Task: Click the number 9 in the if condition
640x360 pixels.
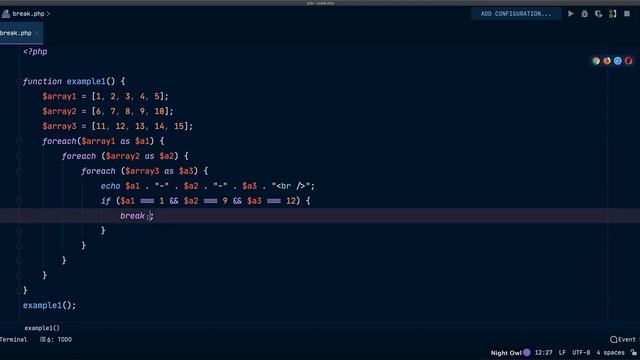Action: [x=225, y=201]
